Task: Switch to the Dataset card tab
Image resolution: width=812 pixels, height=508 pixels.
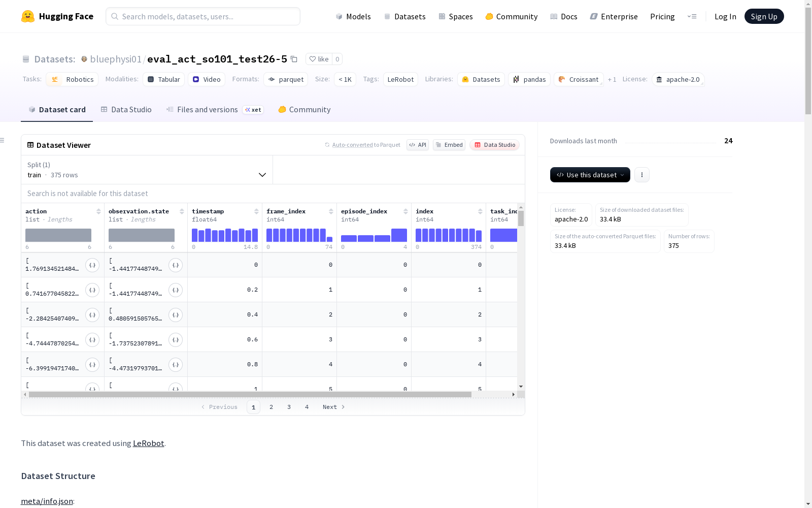Action: click(x=57, y=110)
